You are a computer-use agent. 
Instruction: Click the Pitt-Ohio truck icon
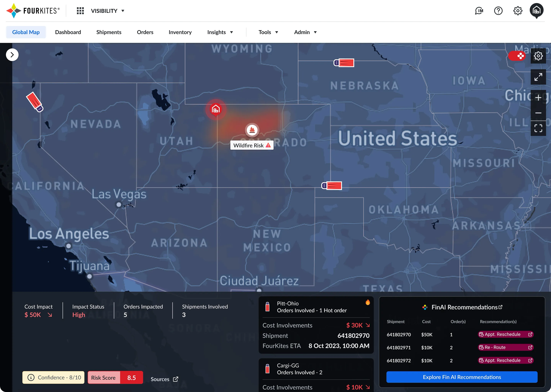tap(267, 307)
